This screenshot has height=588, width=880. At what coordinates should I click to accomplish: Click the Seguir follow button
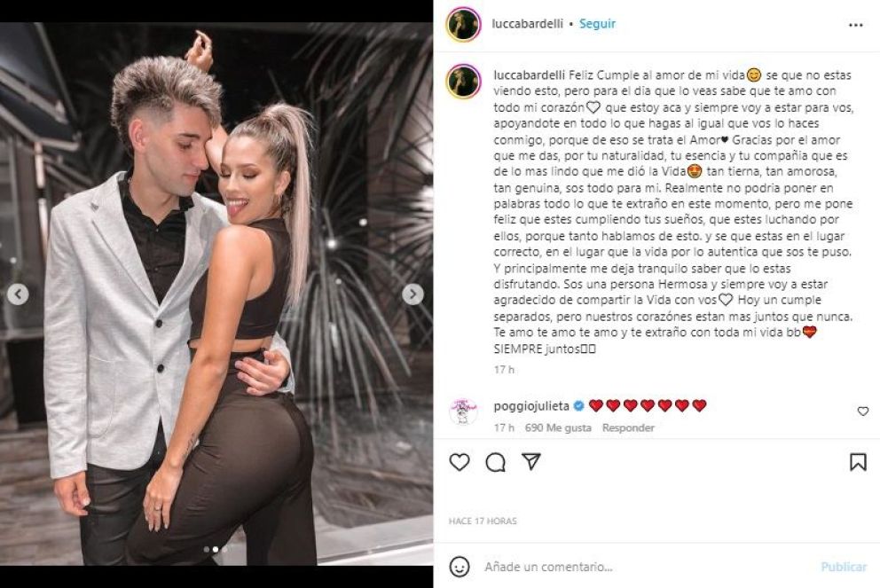[597, 24]
